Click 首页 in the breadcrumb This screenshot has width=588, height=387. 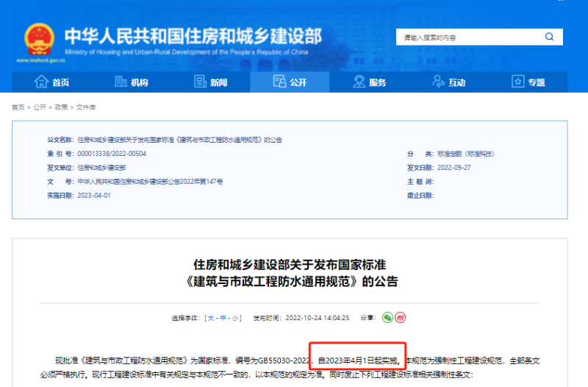pyautogui.click(x=18, y=107)
